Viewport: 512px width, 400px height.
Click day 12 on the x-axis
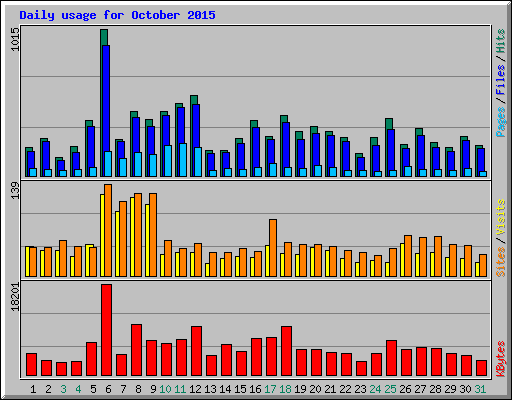[195, 389]
